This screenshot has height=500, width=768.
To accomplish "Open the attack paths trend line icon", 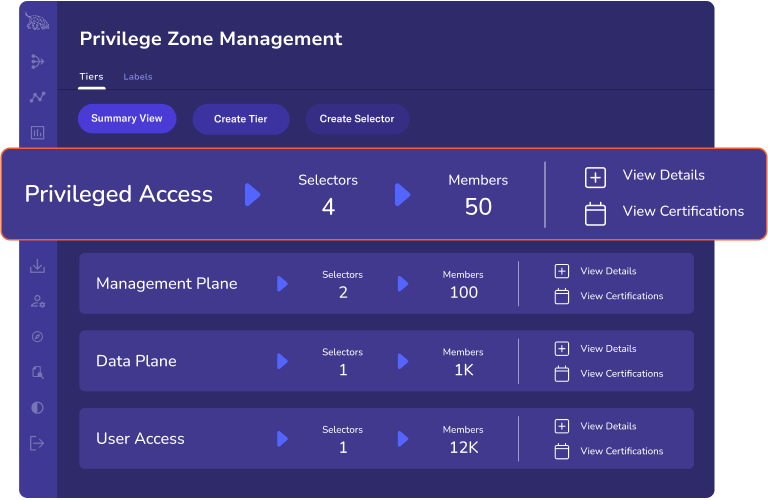I will click(x=38, y=97).
